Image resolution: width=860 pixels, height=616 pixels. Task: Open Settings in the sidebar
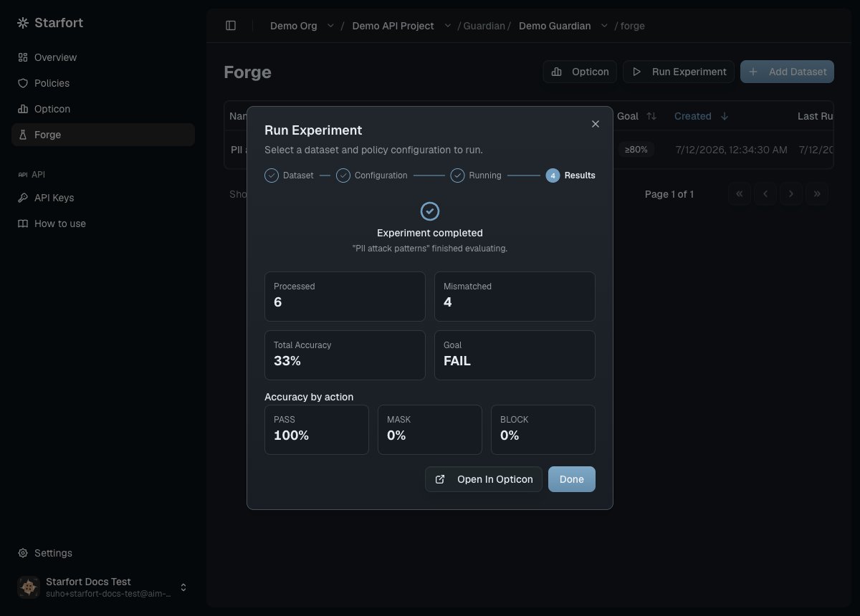103,553
